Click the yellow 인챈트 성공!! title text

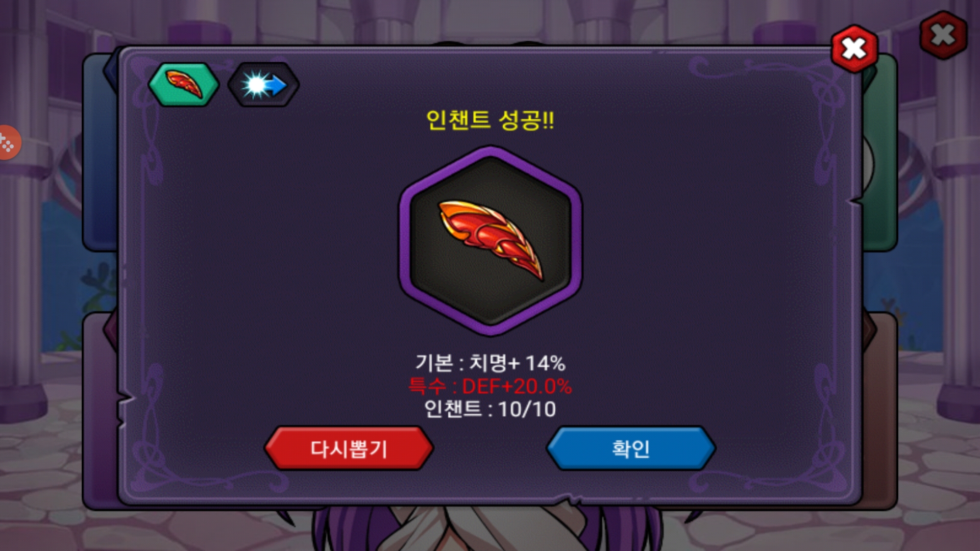490,120
